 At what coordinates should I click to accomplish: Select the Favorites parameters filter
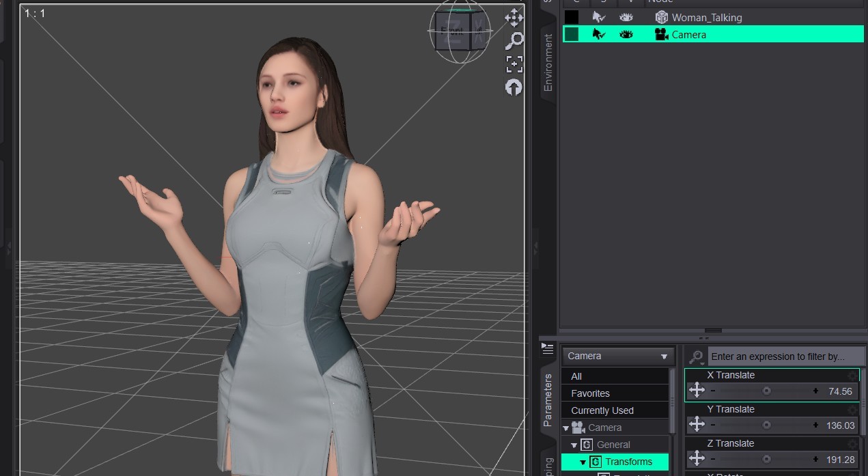pos(615,393)
